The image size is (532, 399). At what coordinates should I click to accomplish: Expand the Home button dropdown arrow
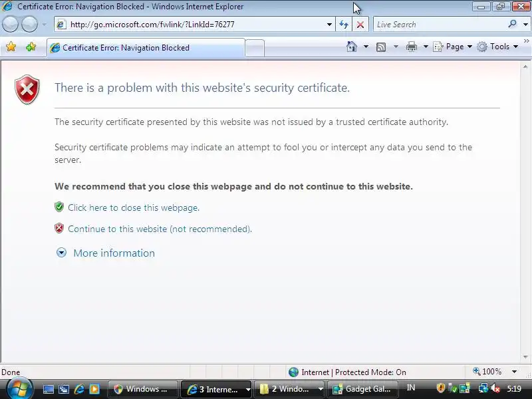(x=366, y=47)
